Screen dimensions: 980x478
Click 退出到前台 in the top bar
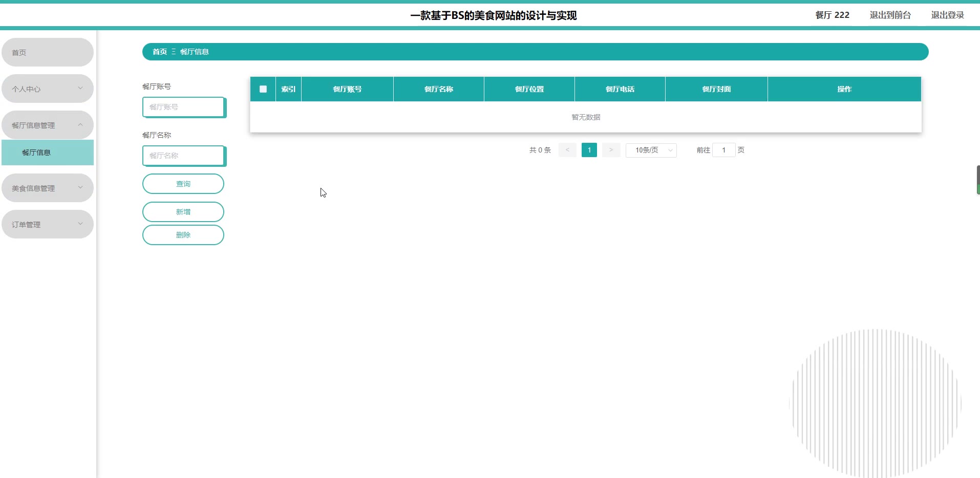pos(890,15)
